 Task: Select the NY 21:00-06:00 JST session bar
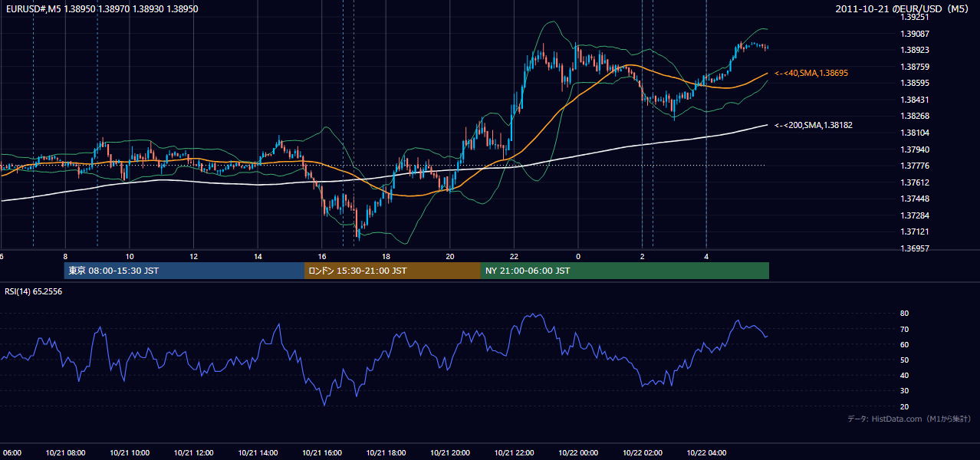(625, 271)
